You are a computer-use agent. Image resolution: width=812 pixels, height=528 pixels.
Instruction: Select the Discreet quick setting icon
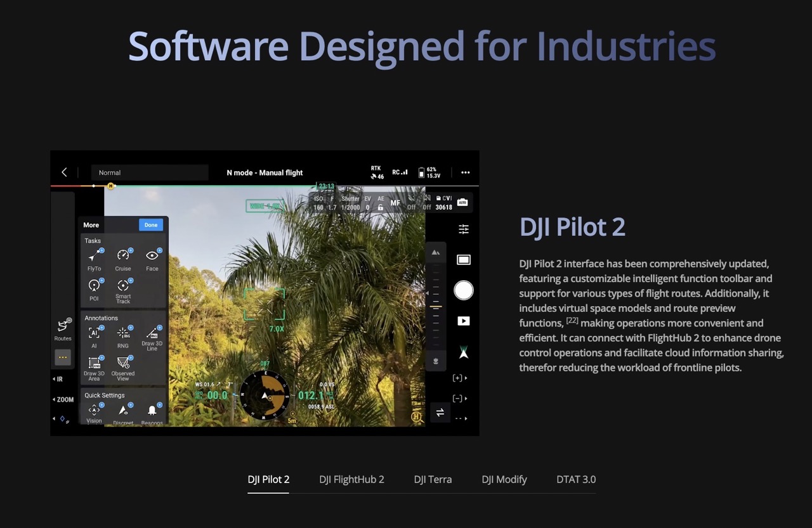point(123,410)
